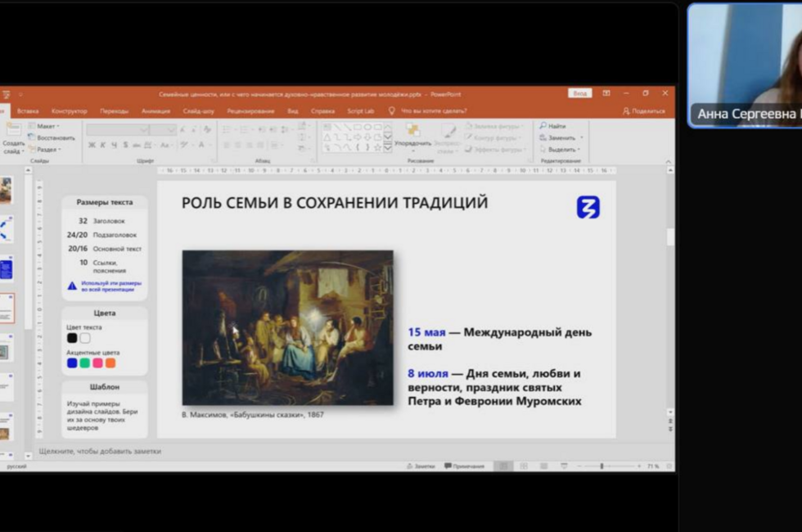Screen dimensions: 802x532
Task: Click the Создать слайд new slide icon
Action: click(13, 129)
